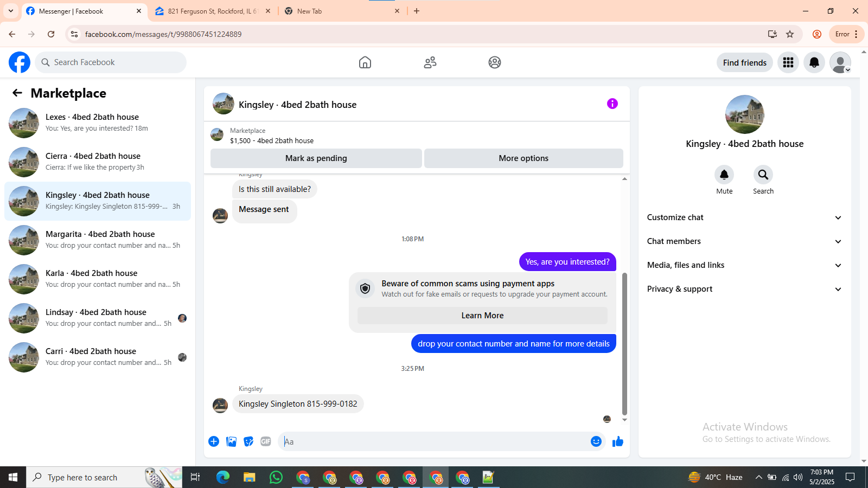This screenshot has width=868, height=488.
Task: Click Kingsley Singleton 815-999-0182 message
Action: [298, 404]
